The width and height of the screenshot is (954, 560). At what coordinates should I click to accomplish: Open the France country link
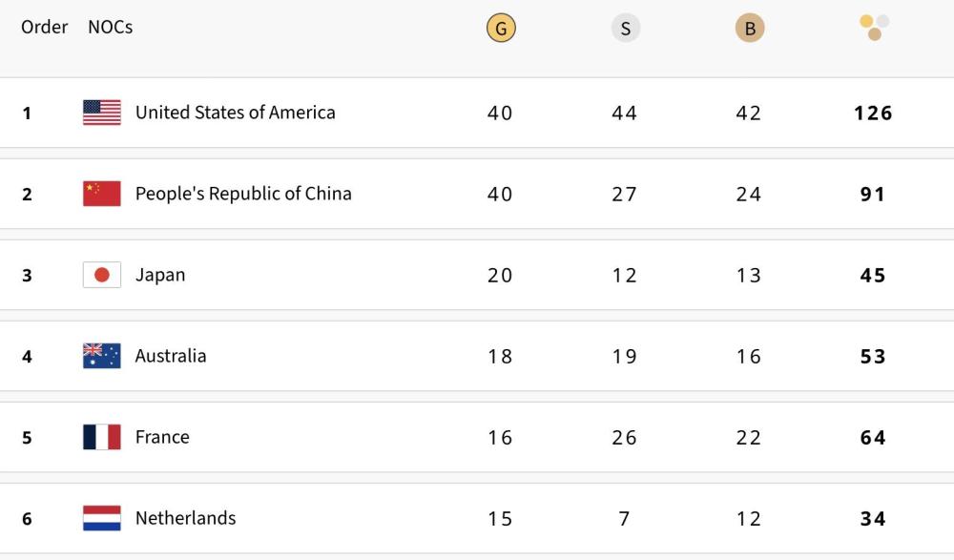coord(162,437)
